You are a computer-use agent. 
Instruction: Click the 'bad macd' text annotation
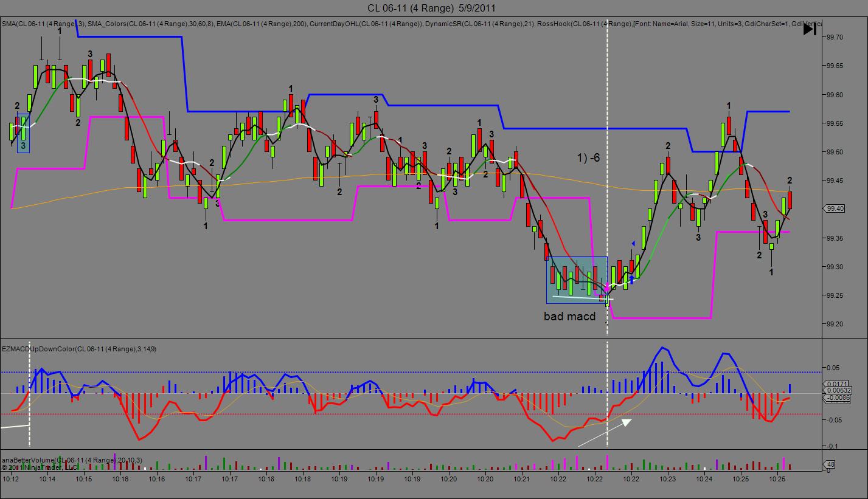coord(569,316)
